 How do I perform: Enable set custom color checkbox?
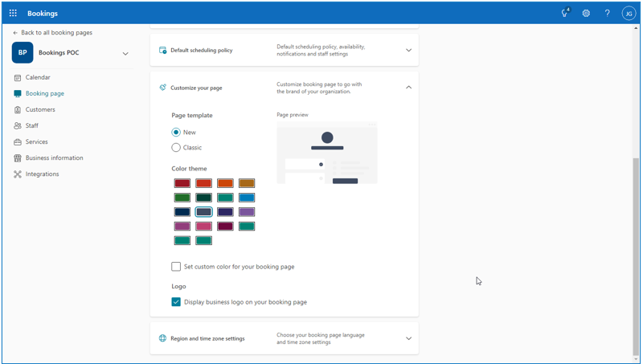pyautogui.click(x=176, y=267)
